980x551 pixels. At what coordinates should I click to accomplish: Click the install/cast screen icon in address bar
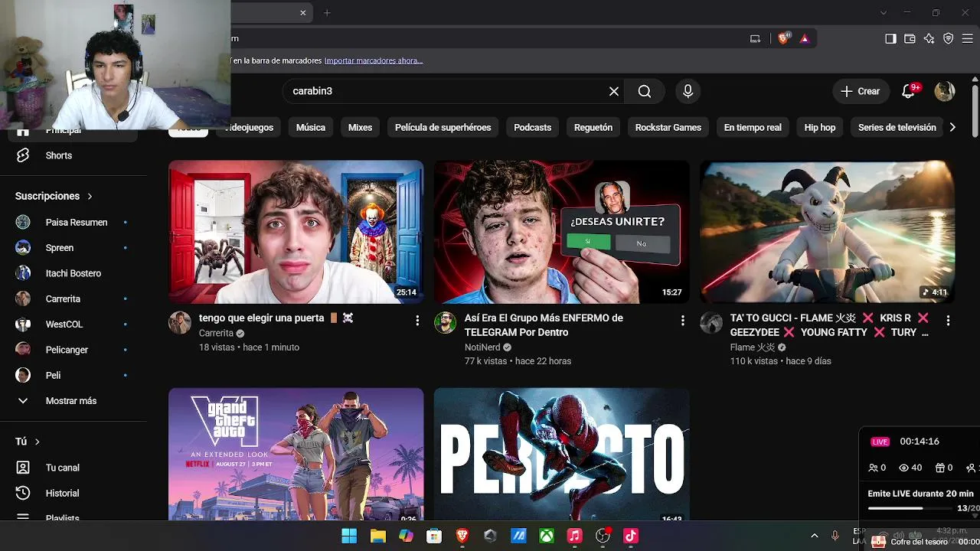755,38
